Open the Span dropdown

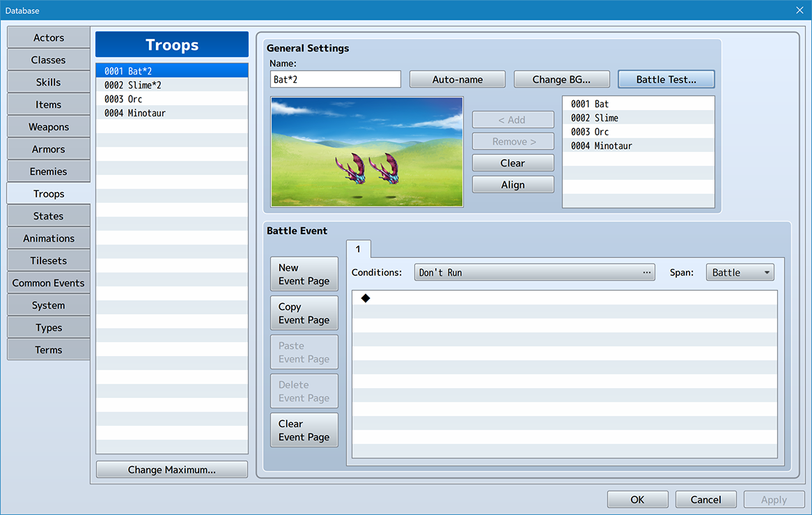point(740,272)
